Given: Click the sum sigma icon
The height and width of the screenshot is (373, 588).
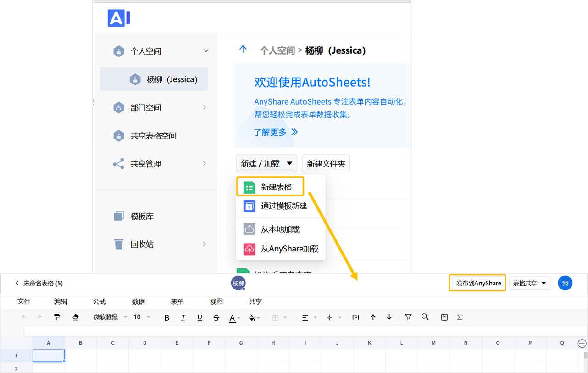Looking at the screenshot, I should tap(460, 317).
